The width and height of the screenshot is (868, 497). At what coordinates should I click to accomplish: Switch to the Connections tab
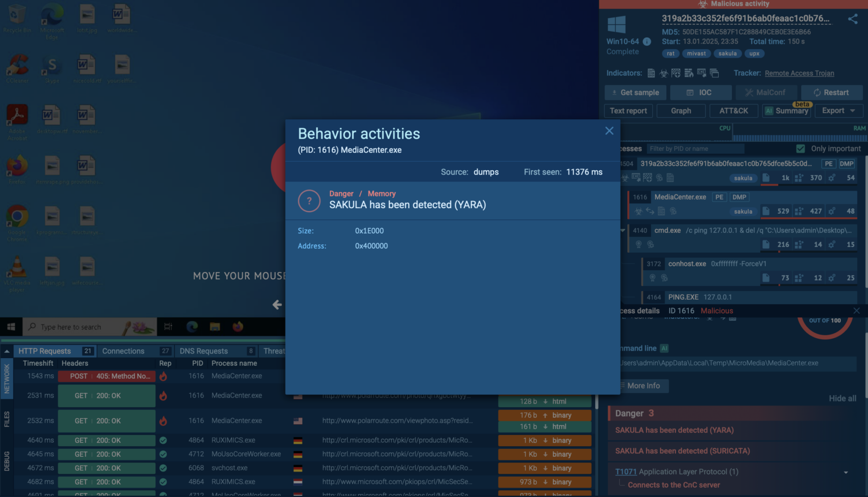click(x=125, y=351)
